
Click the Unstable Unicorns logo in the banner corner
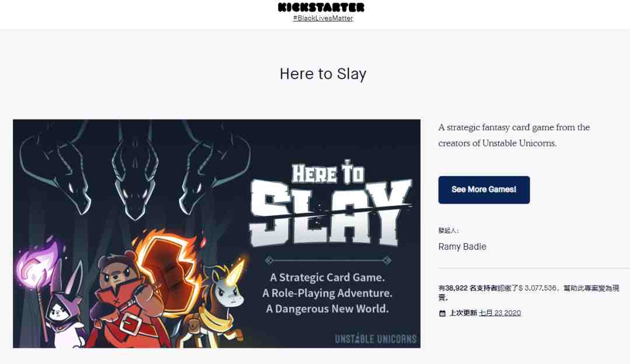(376, 339)
